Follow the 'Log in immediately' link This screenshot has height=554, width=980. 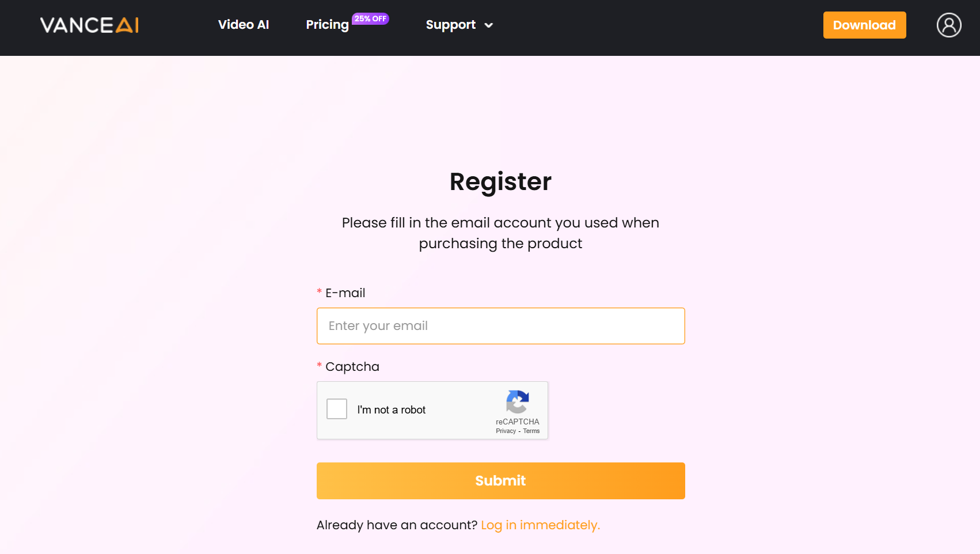pyautogui.click(x=540, y=525)
